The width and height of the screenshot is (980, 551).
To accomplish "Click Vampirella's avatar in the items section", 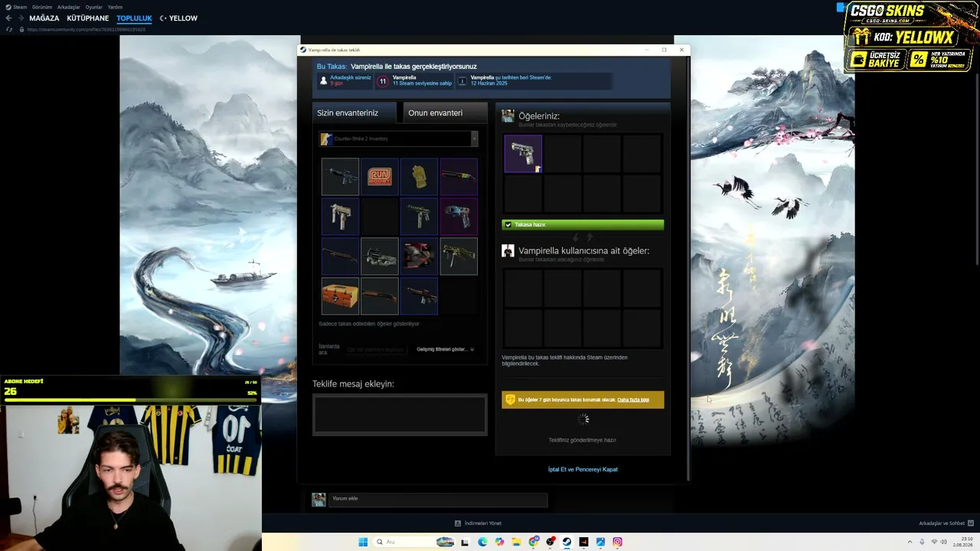I will click(x=508, y=251).
